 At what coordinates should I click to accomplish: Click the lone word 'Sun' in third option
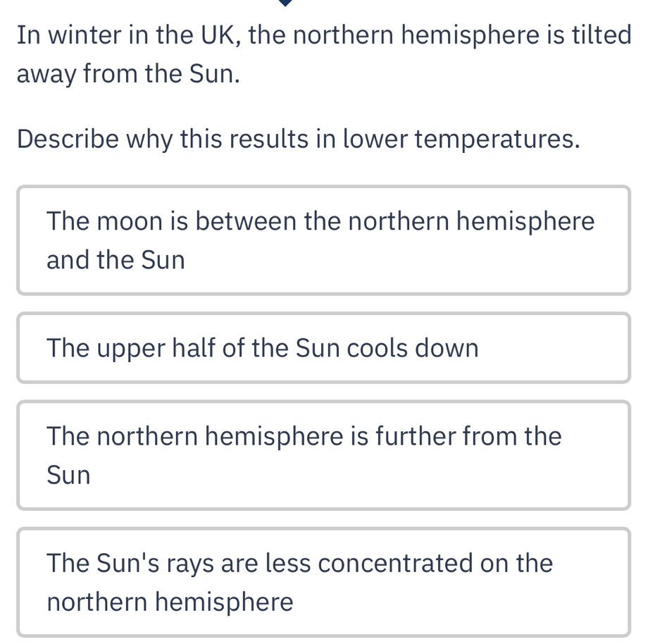click(x=68, y=476)
